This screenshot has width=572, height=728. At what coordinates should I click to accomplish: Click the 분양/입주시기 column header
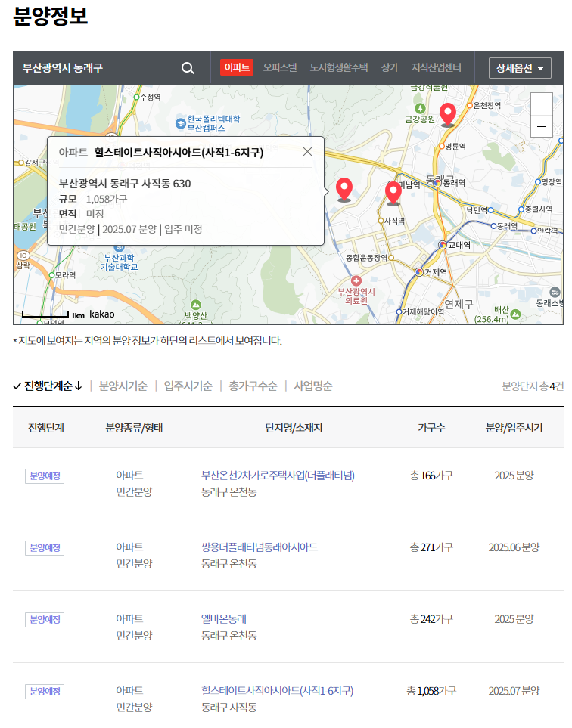pos(514,428)
